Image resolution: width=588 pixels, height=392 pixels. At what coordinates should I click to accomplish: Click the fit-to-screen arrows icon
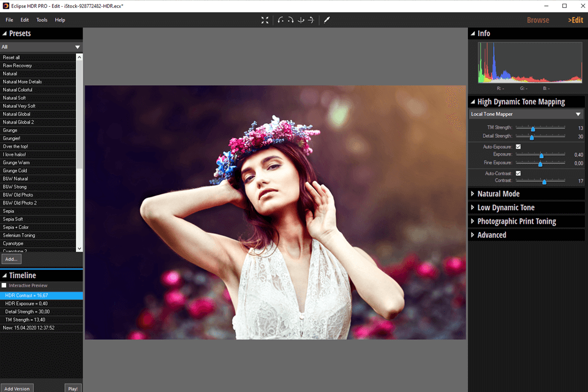click(265, 20)
